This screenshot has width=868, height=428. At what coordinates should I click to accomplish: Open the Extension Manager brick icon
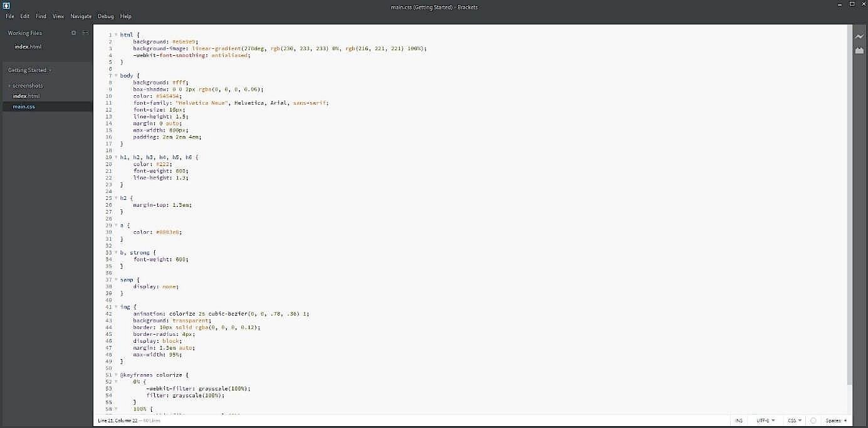click(859, 50)
